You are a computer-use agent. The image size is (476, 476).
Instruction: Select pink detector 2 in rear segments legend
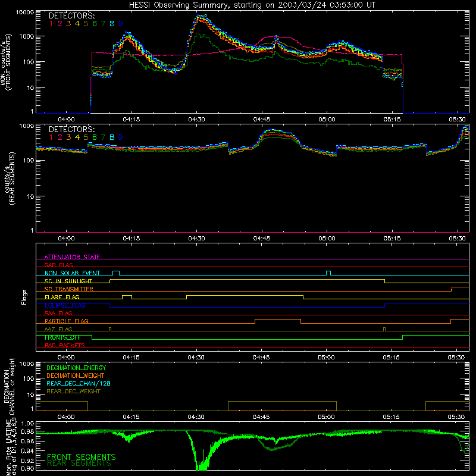(60, 137)
